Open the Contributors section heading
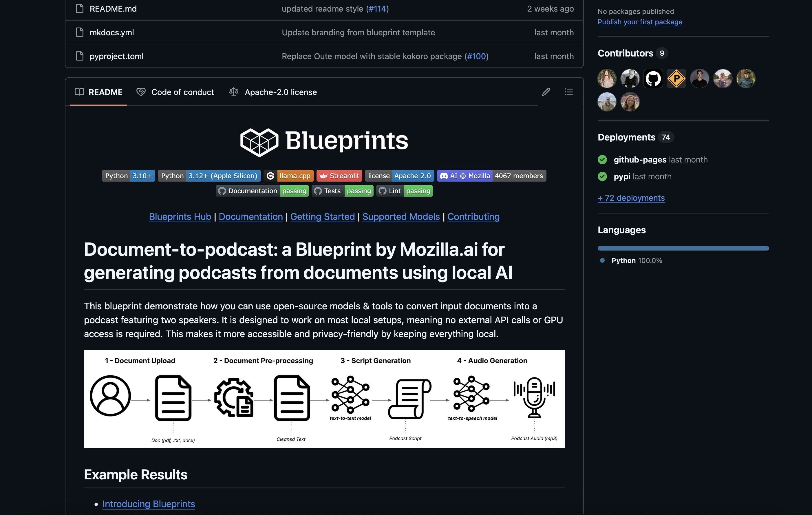Screen dimensions: 812x515 pyautogui.click(x=625, y=53)
